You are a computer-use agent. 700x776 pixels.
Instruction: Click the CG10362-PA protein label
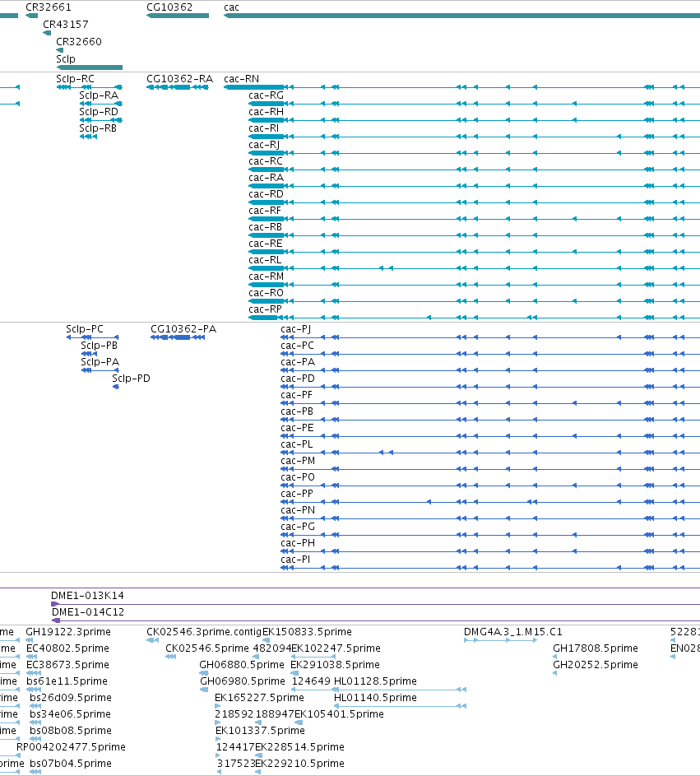(x=183, y=328)
